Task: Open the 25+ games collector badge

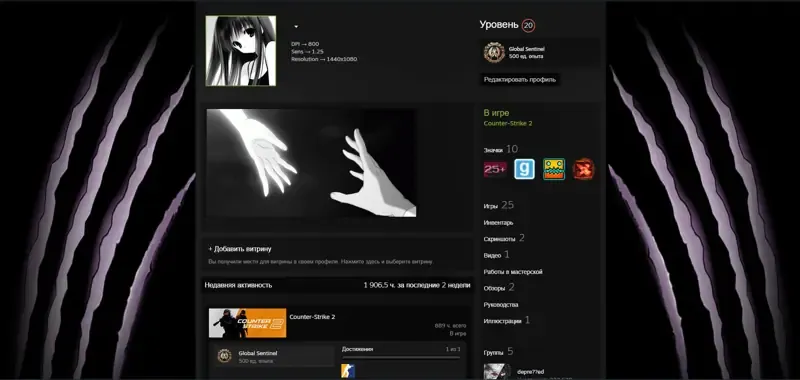Action: click(495, 169)
